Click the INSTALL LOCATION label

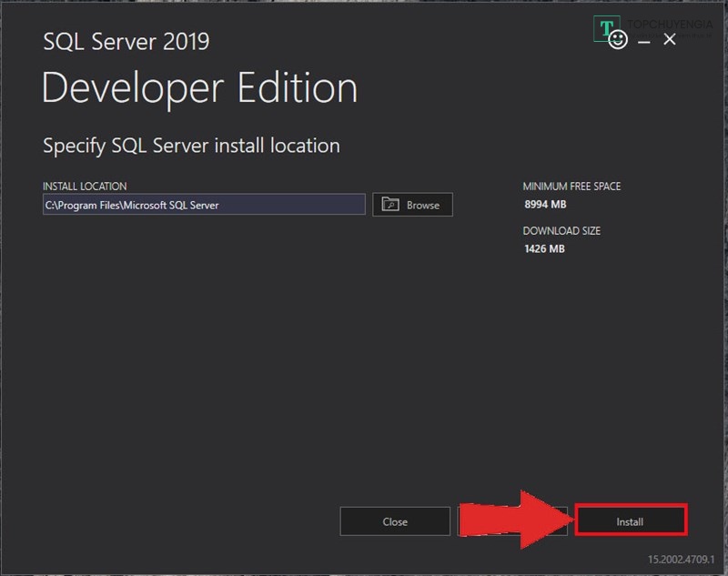click(x=85, y=187)
